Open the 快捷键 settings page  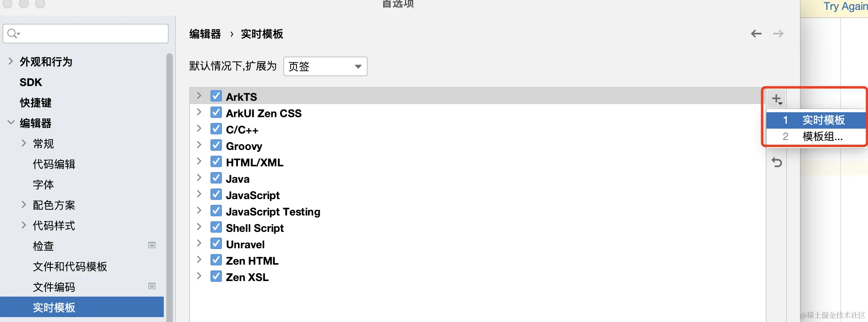36,102
